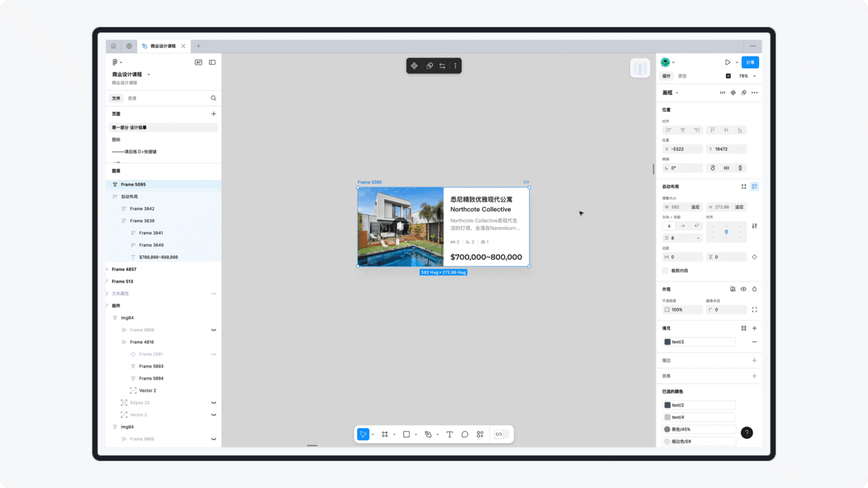Enable the 裁剪内容 checkbox
868x488 pixels.
pos(664,270)
